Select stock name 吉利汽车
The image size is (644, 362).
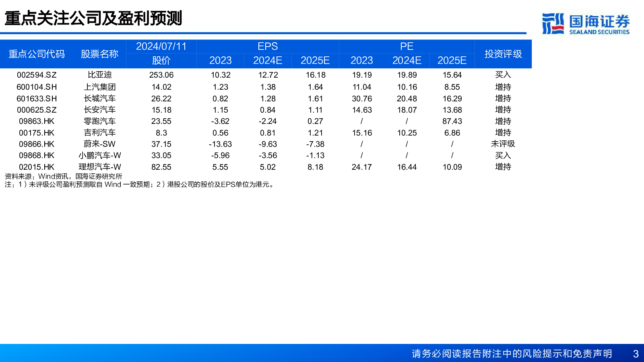tap(99, 133)
